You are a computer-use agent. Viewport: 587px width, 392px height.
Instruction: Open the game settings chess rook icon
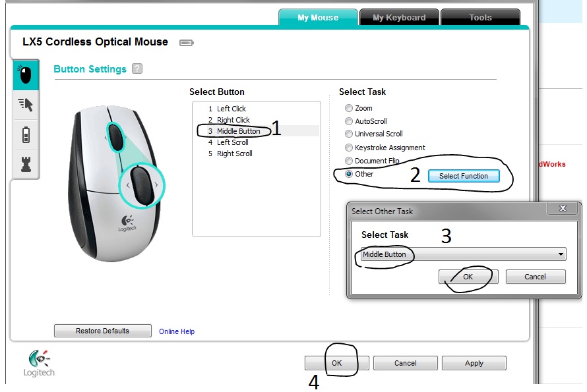(x=26, y=164)
